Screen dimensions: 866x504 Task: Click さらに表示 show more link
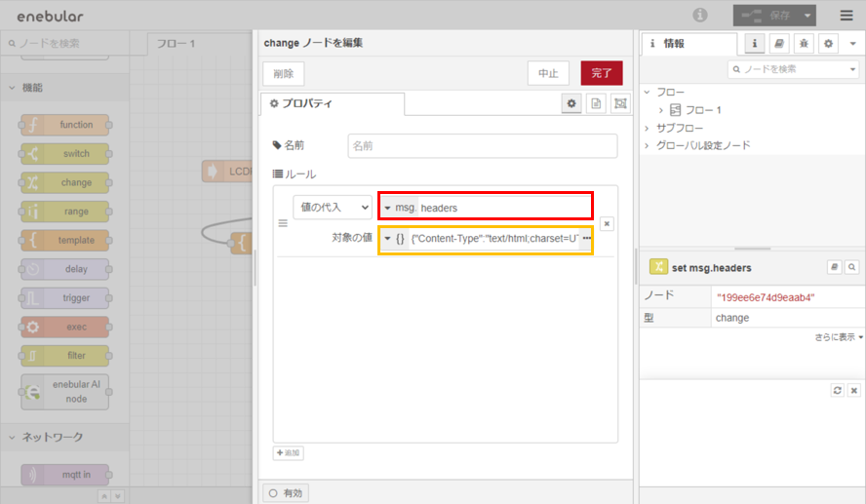pos(839,336)
